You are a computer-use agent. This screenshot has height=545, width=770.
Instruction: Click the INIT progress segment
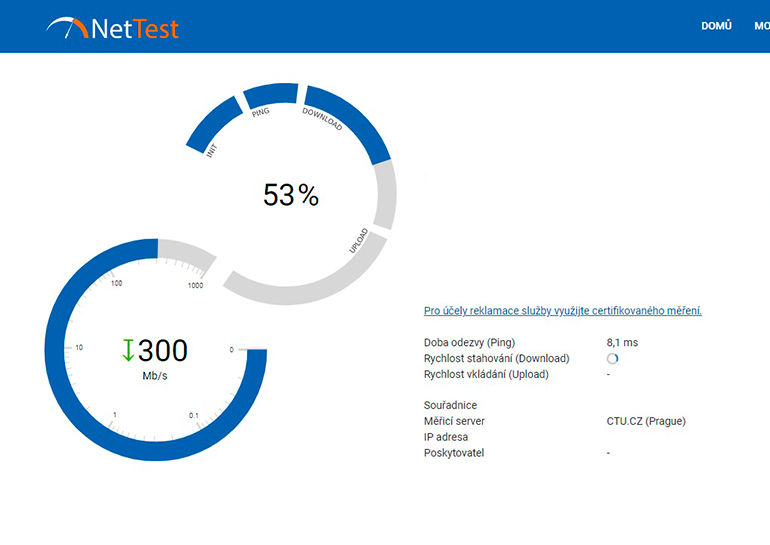pyautogui.click(x=213, y=125)
